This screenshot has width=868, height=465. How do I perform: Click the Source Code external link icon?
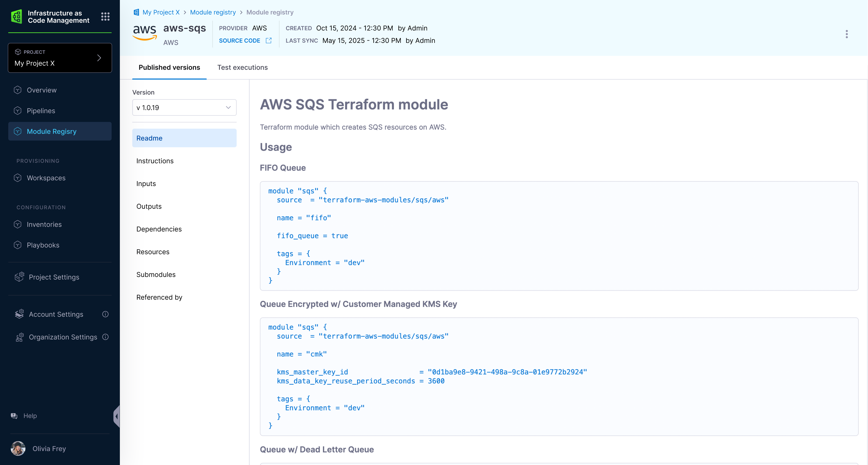pyautogui.click(x=269, y=41)
